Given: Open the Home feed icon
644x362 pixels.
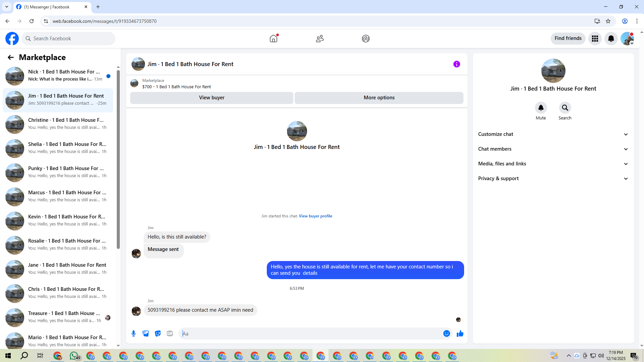Looking at the screenshot, I should (x=274, y=39).
